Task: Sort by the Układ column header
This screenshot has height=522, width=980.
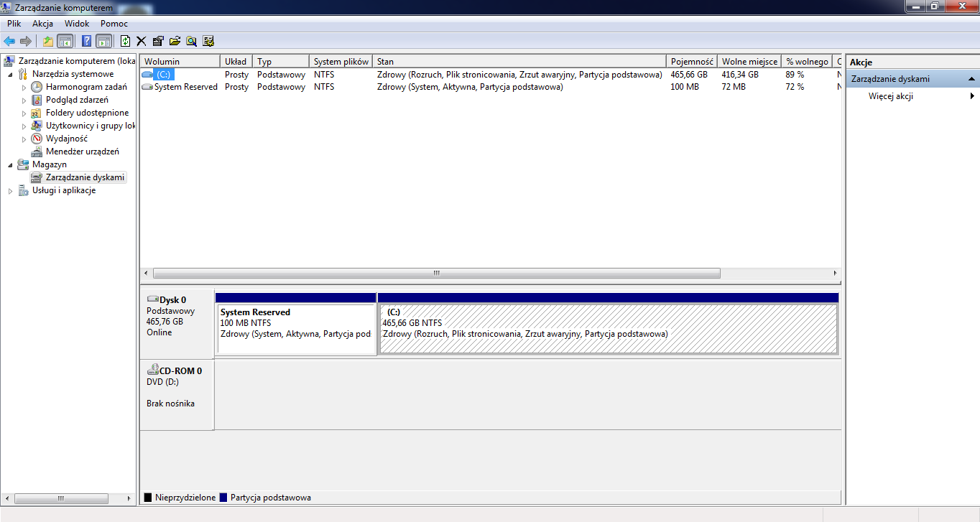Action: [x=236, y=62]
